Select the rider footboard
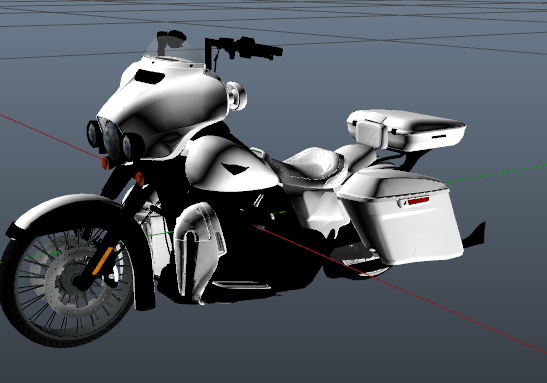 [x=241, y=285]
